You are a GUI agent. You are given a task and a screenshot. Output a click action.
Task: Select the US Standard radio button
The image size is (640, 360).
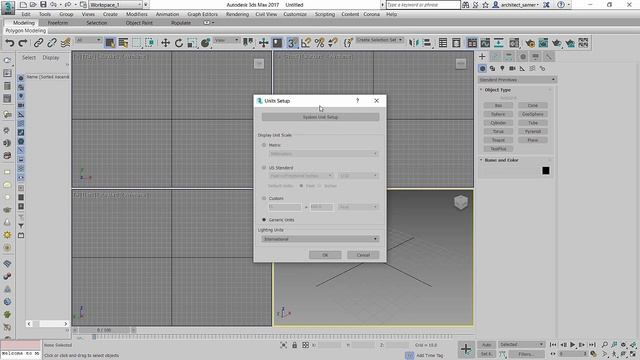264,167
